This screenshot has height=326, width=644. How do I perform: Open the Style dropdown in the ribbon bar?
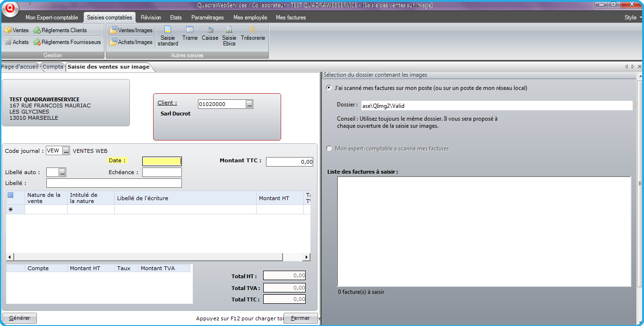(x=633, y=18)
